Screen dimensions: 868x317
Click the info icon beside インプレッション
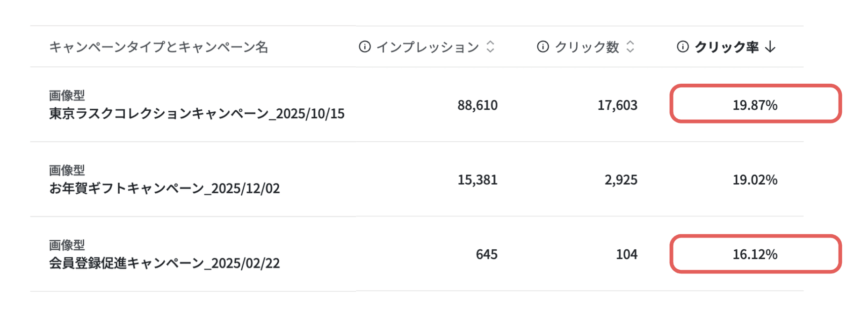[x=365, y=47]
